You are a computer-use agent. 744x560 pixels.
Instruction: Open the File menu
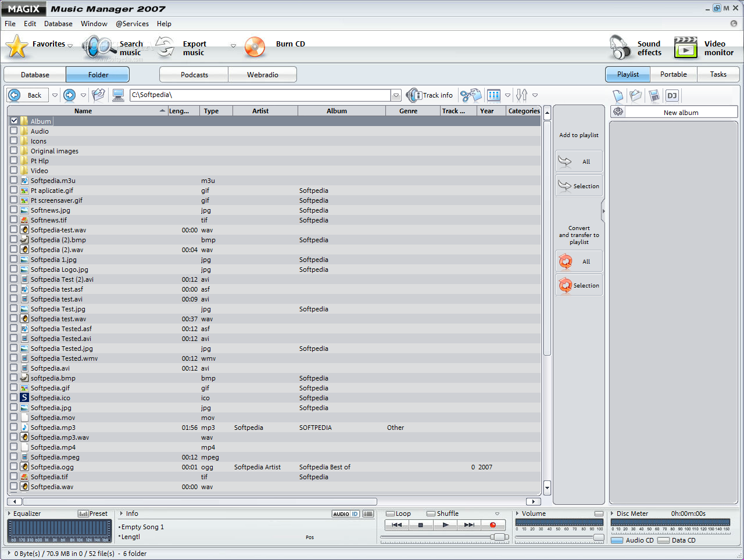[10, 24]
